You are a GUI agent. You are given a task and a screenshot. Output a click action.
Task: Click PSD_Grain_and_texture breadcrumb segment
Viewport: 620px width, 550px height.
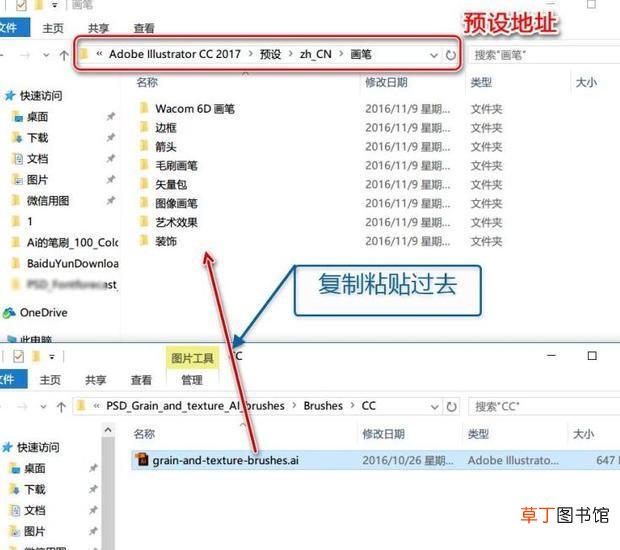point(195,406)
